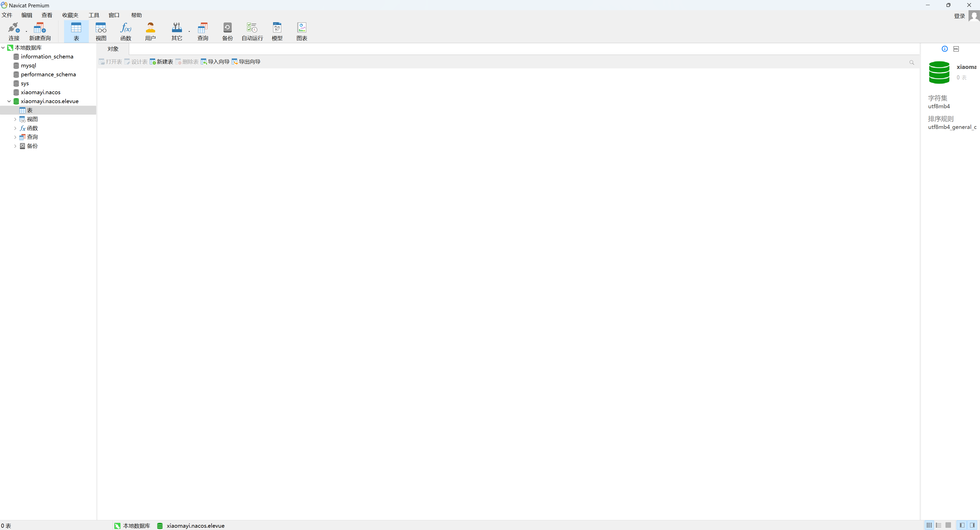The width and height of the screenshot is (980, 530).
Task: Expand the 视图 tree node
Action: point(15,119)
